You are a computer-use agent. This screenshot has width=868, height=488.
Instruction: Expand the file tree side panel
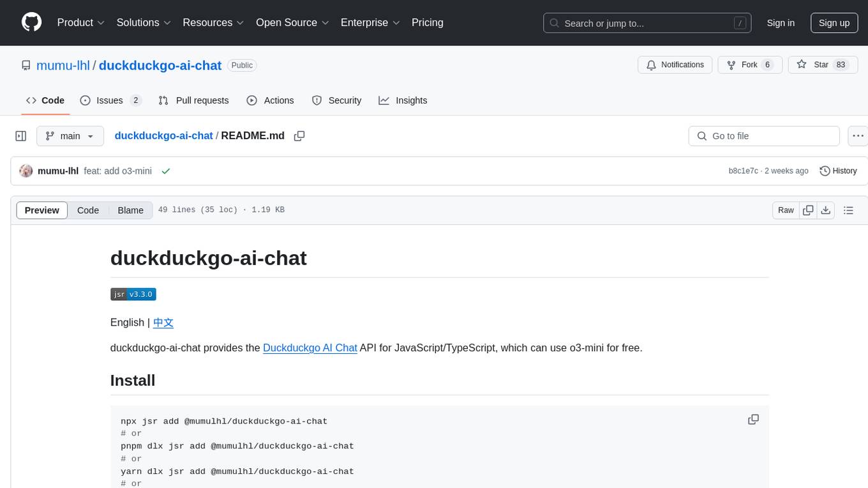coord(20,136)
